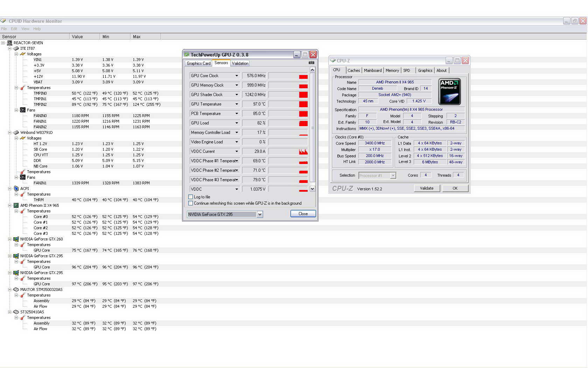Open the VDDC Current sensor dropdown
The height and width of the screenshot is (368, 588).
click(237, 151)
